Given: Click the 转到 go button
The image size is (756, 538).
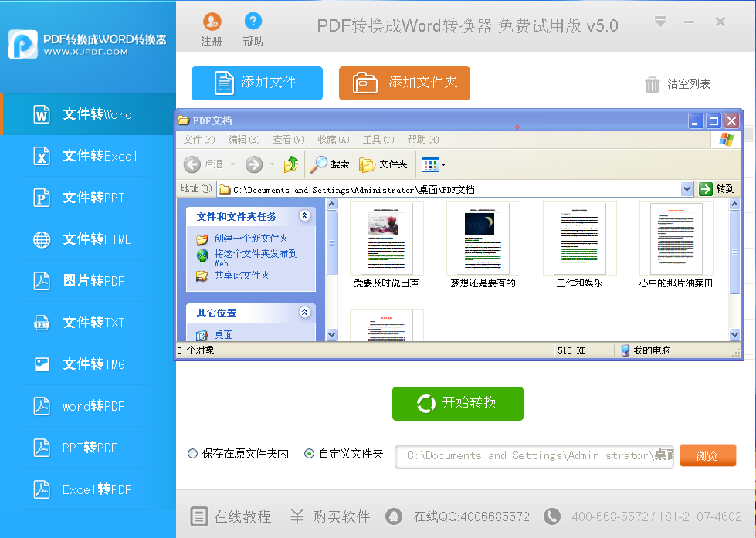Looking at the screenshot, I should pos(717,189).
